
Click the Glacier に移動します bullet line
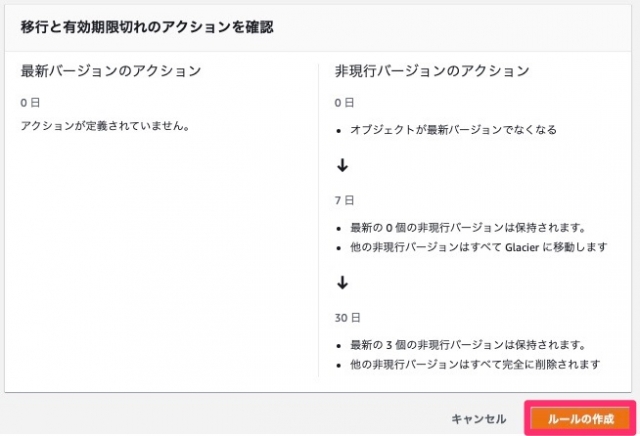[x=479, y=247]
